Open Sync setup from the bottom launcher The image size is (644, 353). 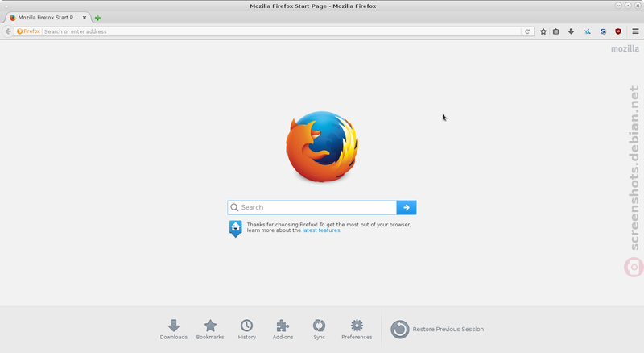[x=319, y=330]
